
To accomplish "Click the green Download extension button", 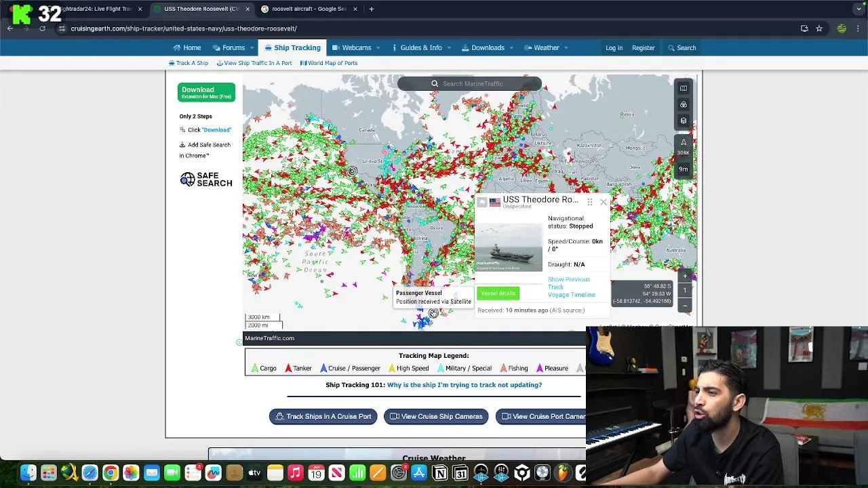I will [x=206, y=92].
